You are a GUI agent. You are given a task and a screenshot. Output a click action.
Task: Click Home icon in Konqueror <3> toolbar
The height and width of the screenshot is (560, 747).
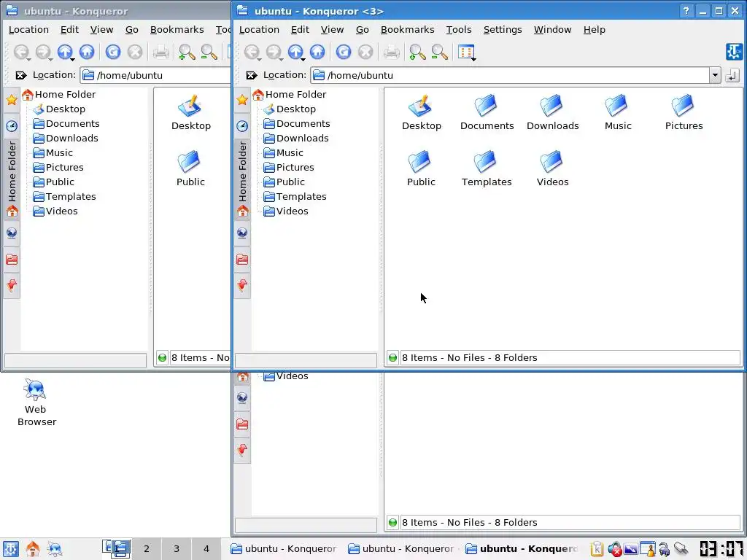pyautogui.click(x=317, y=52)
